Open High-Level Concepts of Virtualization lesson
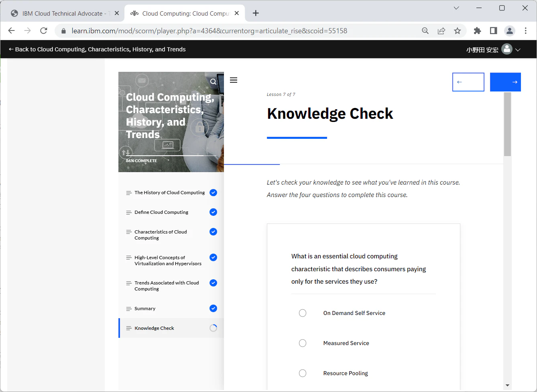This screenshot has width=537, height=392. point(171,260)
